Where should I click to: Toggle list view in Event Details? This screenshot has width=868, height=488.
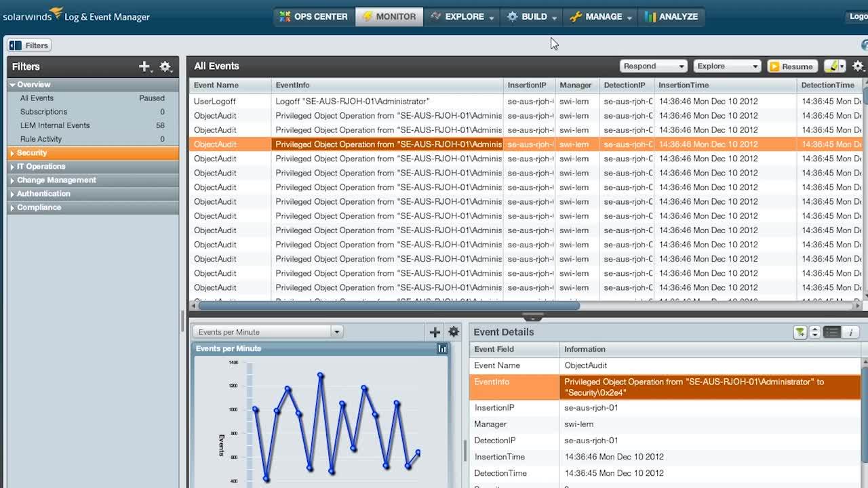832,332
